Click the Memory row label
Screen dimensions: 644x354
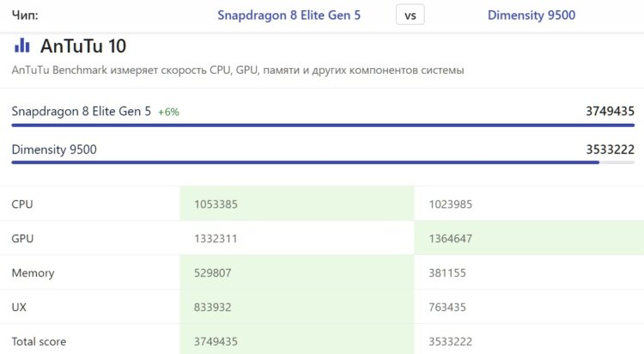tap(33, 273)
